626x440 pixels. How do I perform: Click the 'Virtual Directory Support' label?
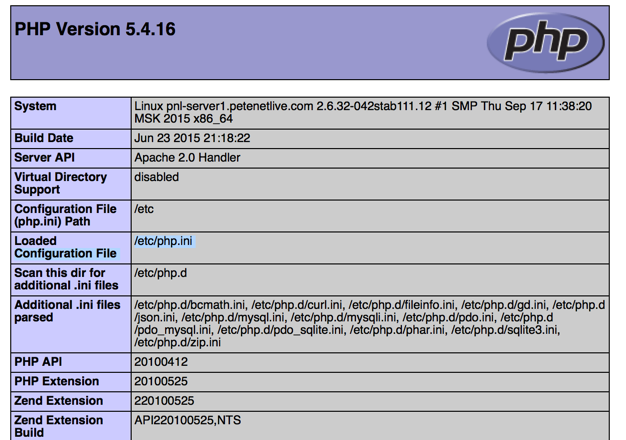point(60,183)
